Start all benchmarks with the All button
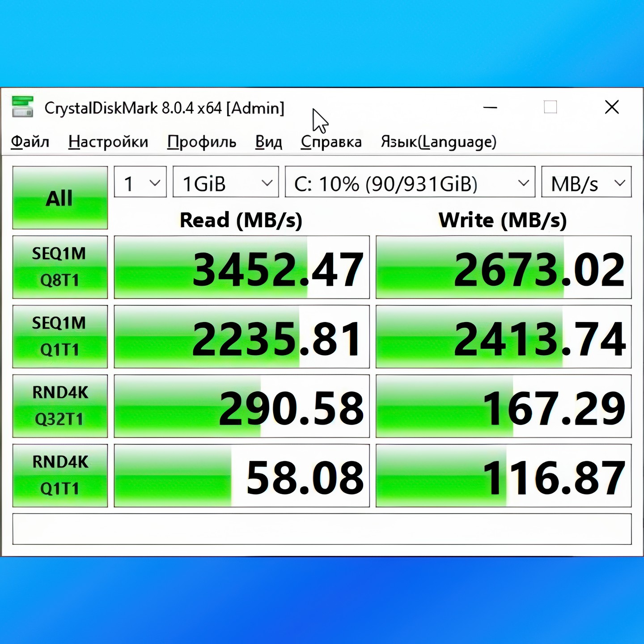 (x=60, y=198)
